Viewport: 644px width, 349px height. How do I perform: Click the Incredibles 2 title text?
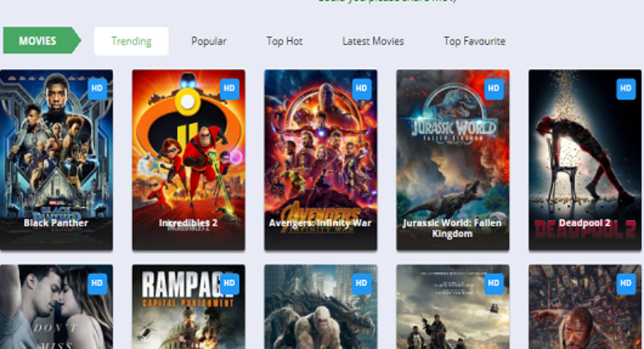188,223
